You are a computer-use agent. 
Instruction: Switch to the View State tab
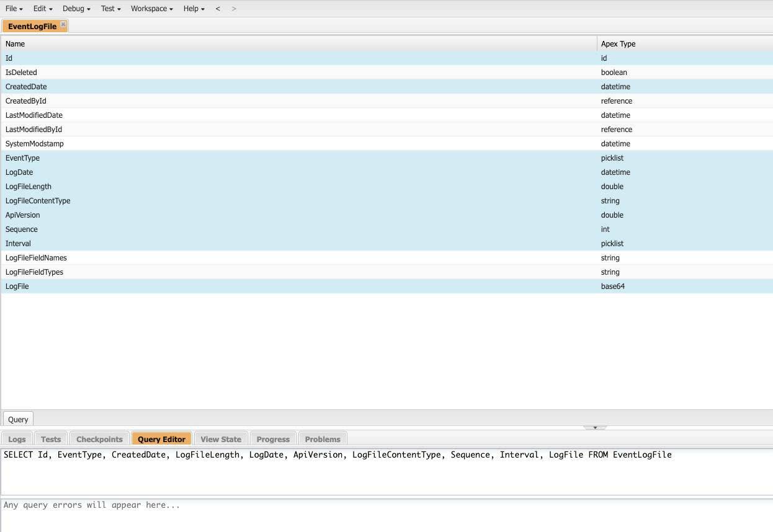[x=221, y=439]
